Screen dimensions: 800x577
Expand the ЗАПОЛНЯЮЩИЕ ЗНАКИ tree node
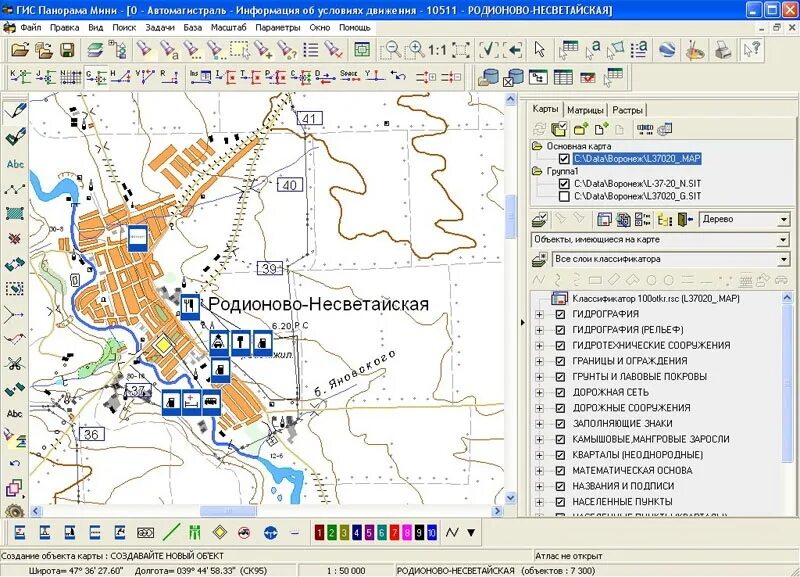539,424
